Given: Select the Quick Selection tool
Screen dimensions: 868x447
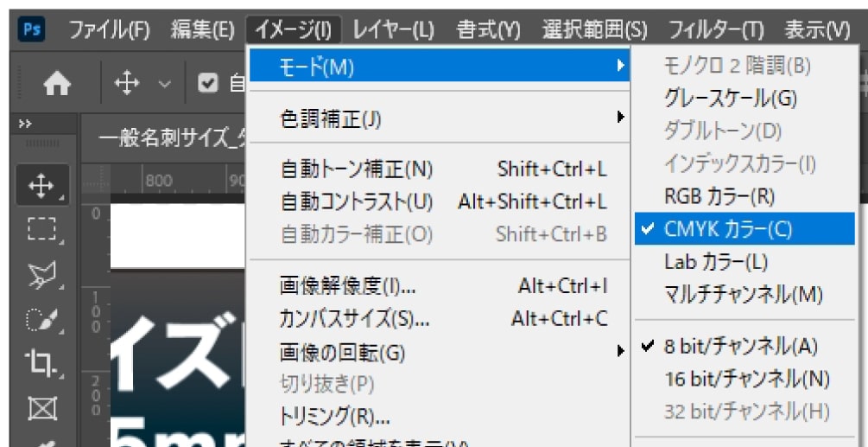Looking at the screenshot, I should pos(41,320).
